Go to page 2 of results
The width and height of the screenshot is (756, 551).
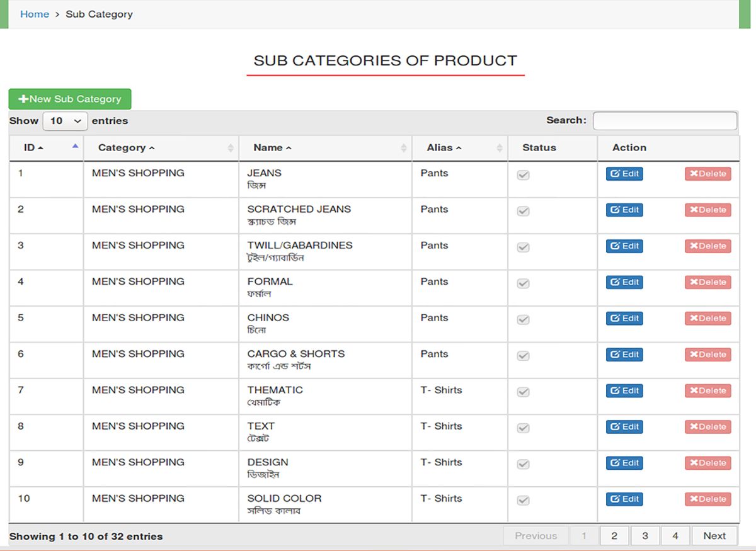[x=614, y=536]
